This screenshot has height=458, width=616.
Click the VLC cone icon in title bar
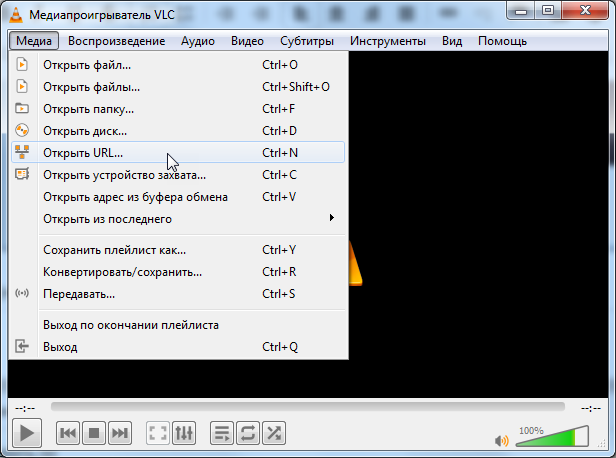[x=16, y=15]
